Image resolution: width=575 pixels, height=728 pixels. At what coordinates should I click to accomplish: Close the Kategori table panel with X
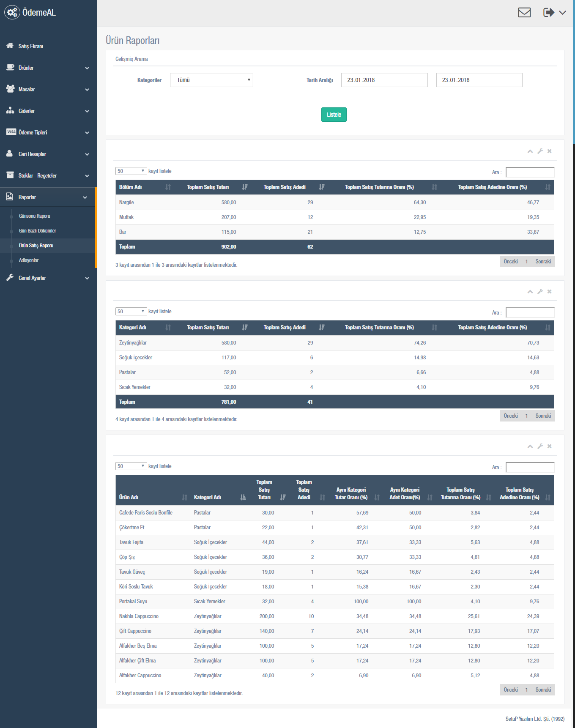pos(550,292)
